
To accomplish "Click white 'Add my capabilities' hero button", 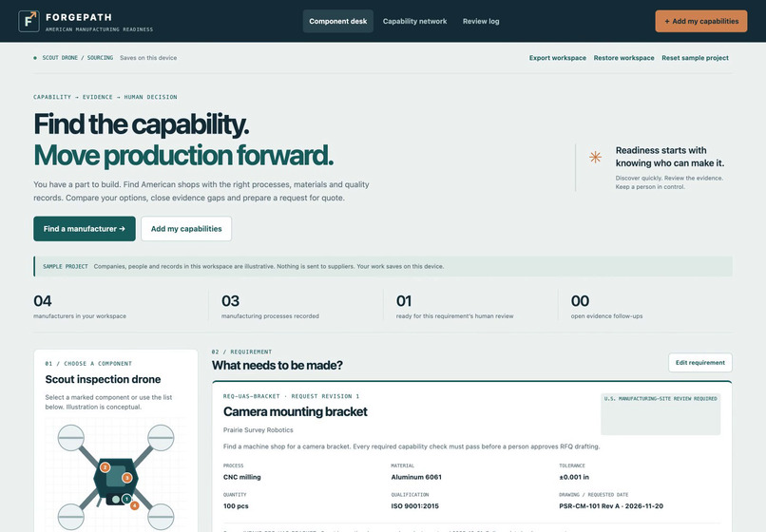I will (x=186, y=229).
